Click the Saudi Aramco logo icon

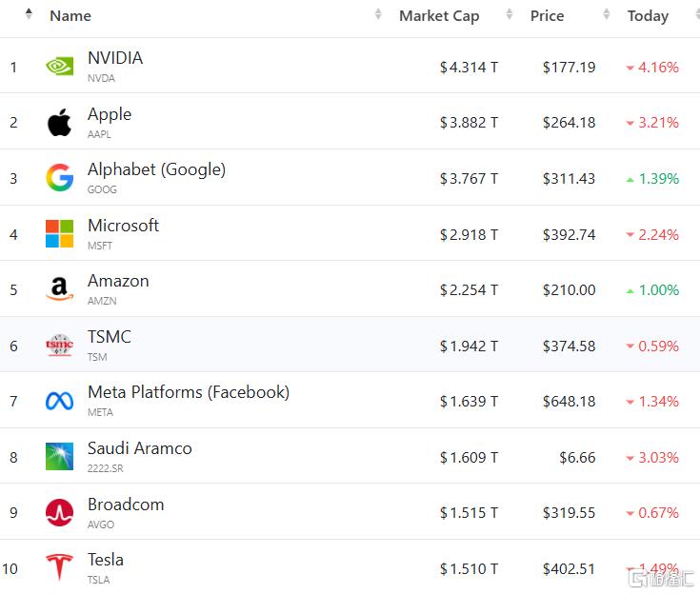tap(59, 457)
